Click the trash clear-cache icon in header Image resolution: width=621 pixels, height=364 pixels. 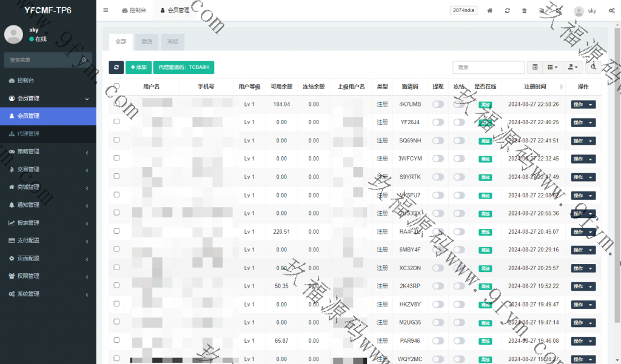524,11
